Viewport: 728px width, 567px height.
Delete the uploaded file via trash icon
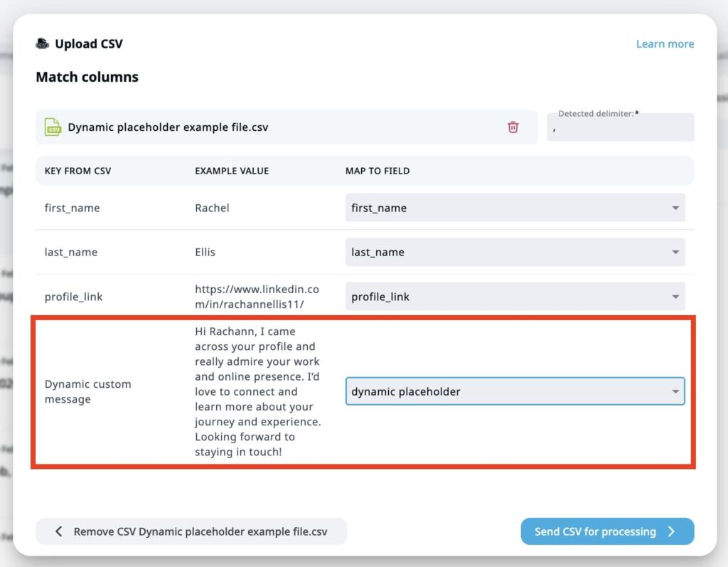(x=513, y=127)
